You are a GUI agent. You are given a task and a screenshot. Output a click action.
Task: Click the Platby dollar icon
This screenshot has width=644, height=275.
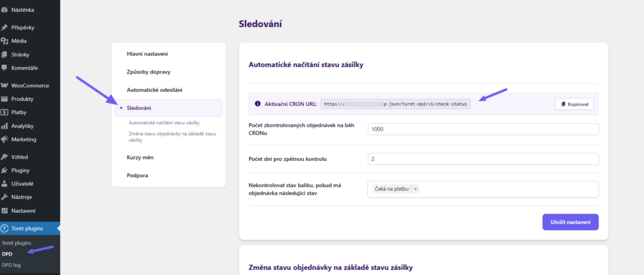tap(4, 112)
